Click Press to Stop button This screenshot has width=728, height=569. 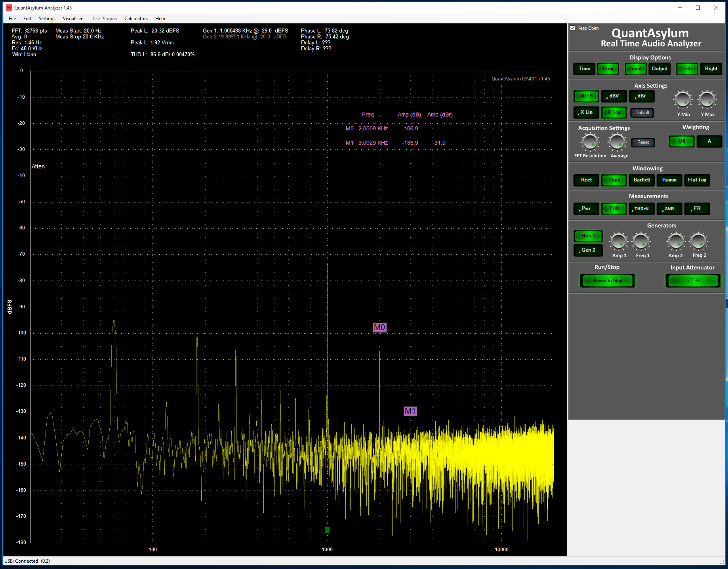coord(608,281)
